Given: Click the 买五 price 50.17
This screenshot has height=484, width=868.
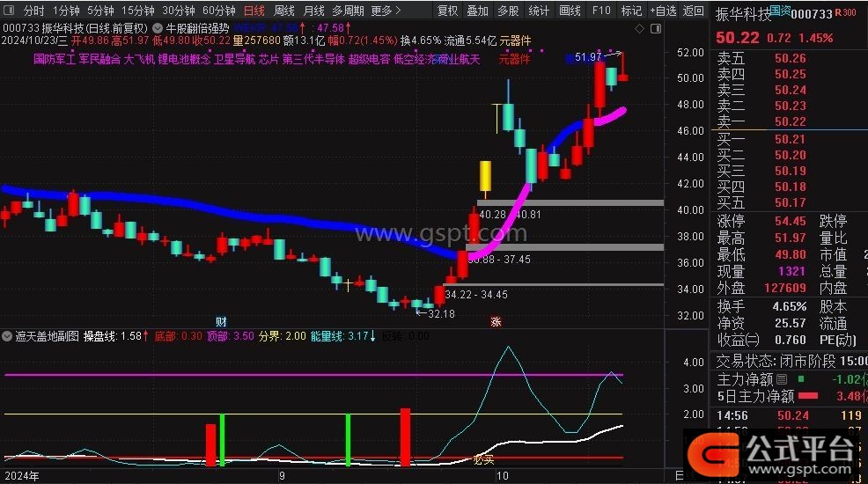Looking at the screenshot, I should click(x=791, y=202).
